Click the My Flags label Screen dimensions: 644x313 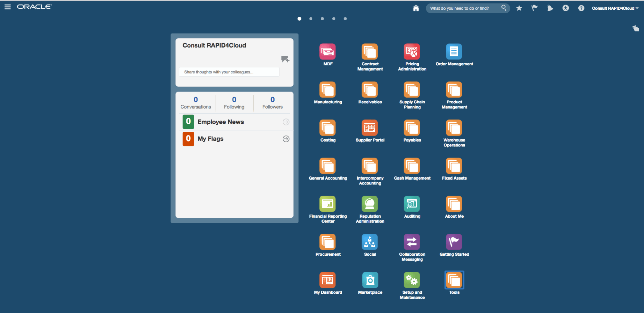[210, 139]
